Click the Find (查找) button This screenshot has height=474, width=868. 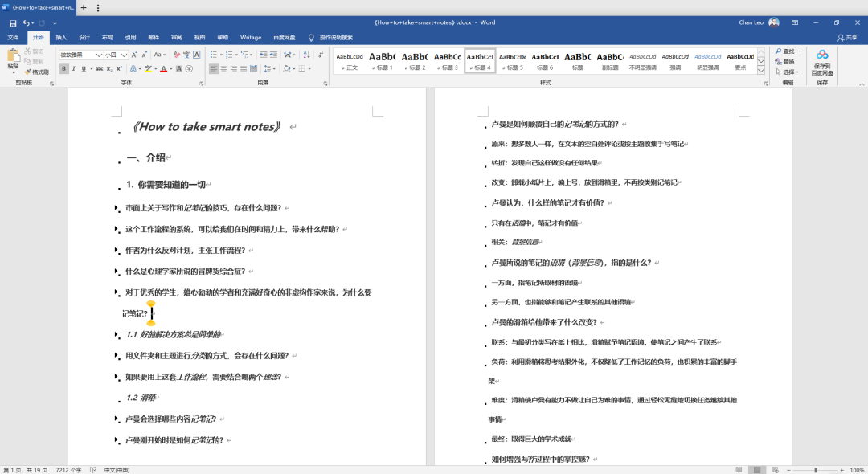pyautogui.click(x=785, y=51)
